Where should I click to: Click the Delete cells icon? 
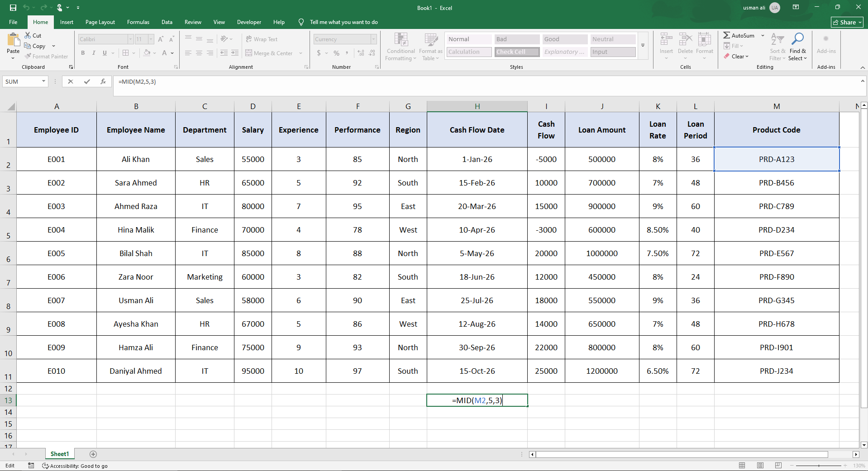685,40
